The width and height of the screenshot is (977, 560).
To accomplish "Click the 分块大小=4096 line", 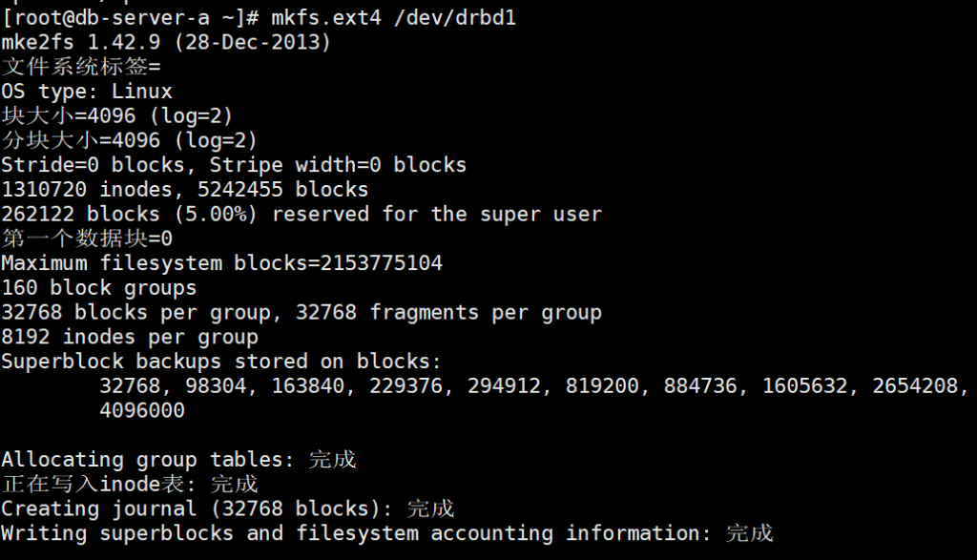I will tap(130, 141).
